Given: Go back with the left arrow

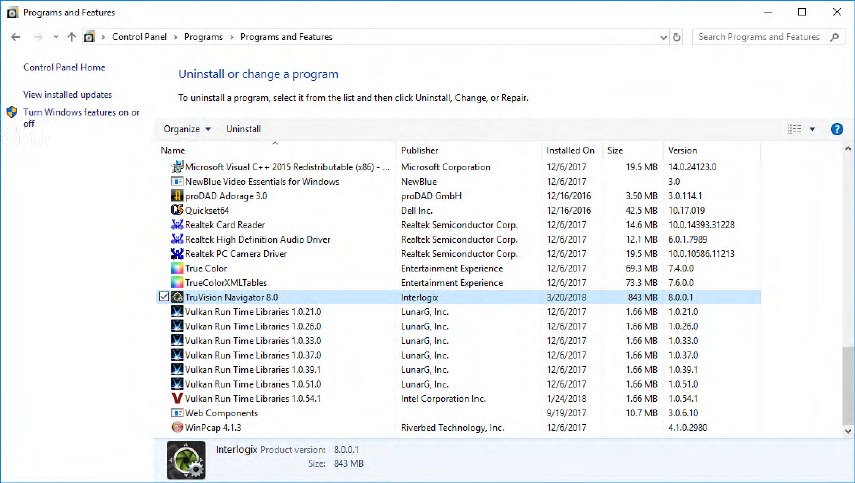Looking at the screenshot, I should (x=16, y=37).
